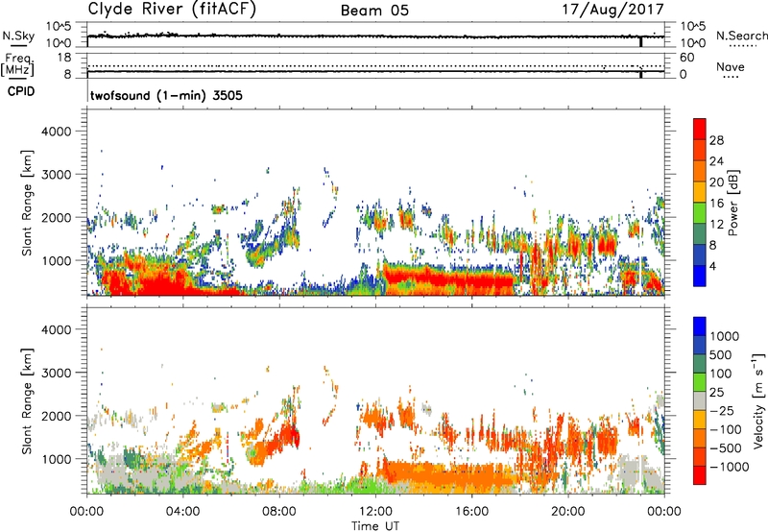Click the 'N.Sky' legend label
This screenshot has width=768, height=532.
click(18, 36)
